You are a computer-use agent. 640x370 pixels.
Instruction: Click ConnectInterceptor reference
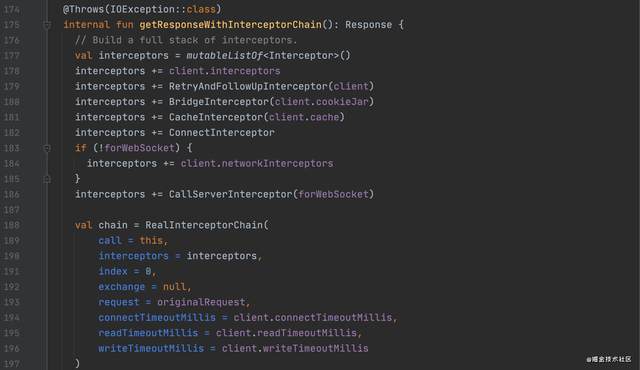[222, 133]
